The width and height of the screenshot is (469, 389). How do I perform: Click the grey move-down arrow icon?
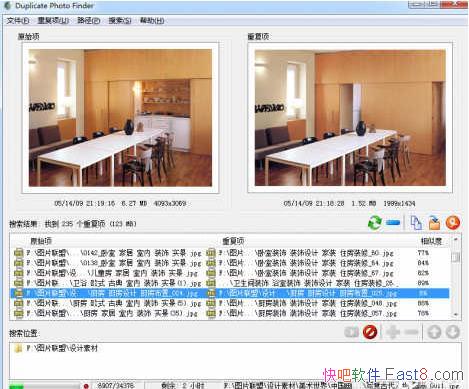click(453, 332)
